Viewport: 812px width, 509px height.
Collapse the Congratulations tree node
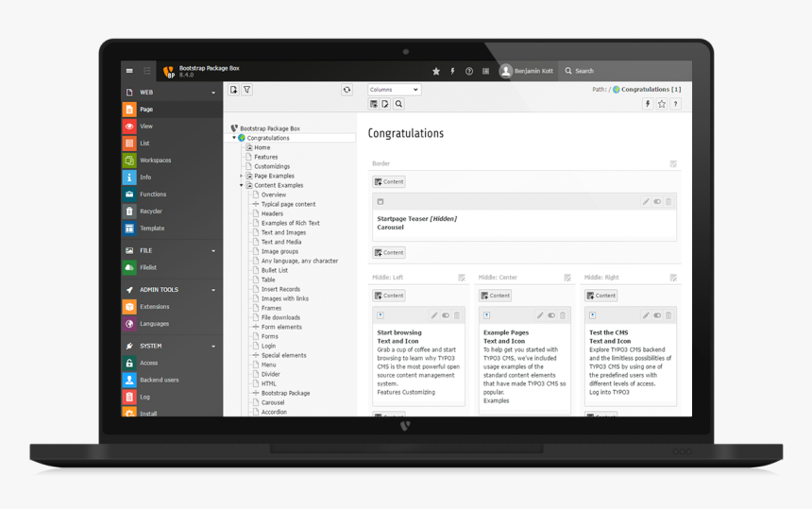pyautogui.click(x=234, y=138)
